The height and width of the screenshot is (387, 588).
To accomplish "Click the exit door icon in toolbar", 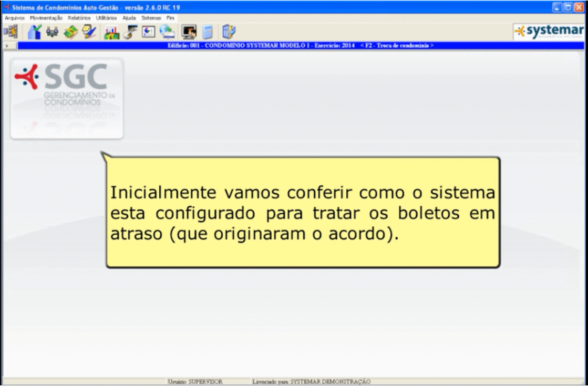I will click(229, 32).
